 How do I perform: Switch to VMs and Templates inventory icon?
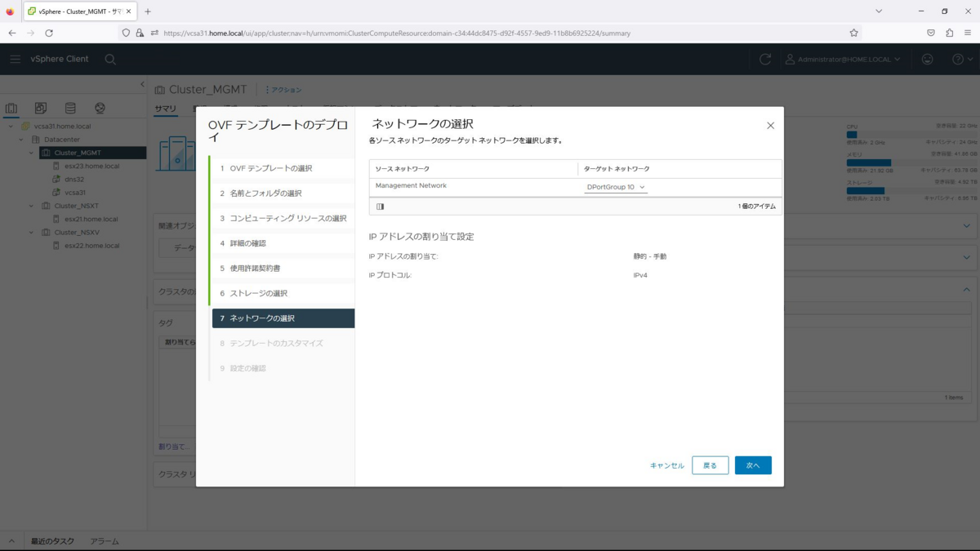[41, 108]
